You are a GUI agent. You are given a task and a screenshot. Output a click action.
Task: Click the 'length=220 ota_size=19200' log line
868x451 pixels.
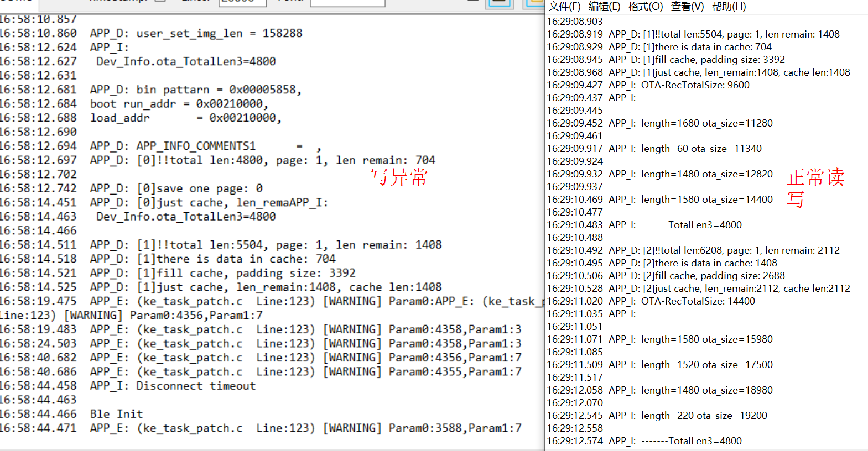coord(704,416)
